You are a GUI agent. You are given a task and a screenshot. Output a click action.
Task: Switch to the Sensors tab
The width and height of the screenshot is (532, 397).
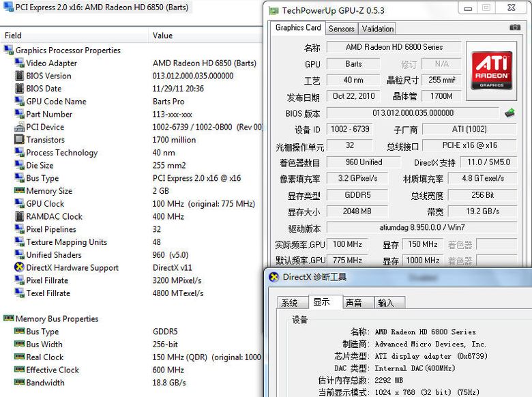341,29
